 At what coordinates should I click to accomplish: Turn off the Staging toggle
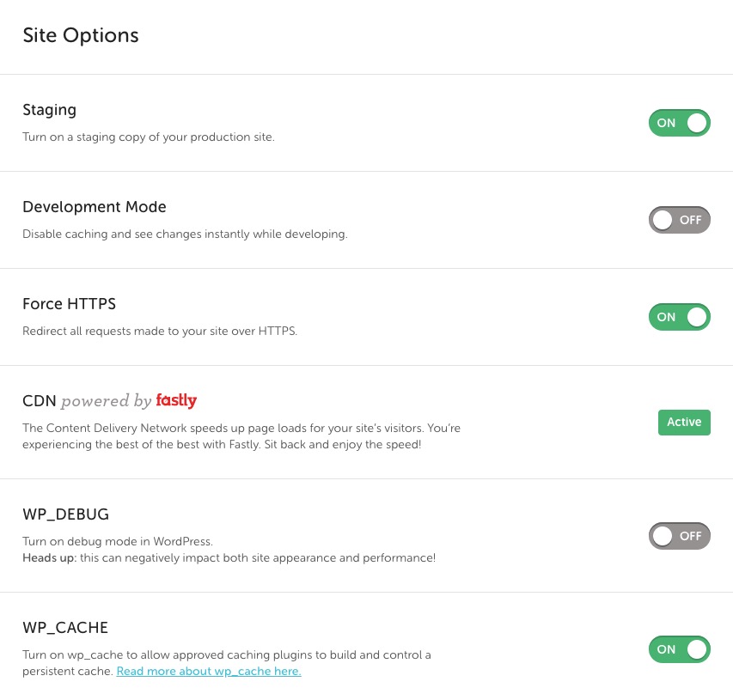click(679, 123)
